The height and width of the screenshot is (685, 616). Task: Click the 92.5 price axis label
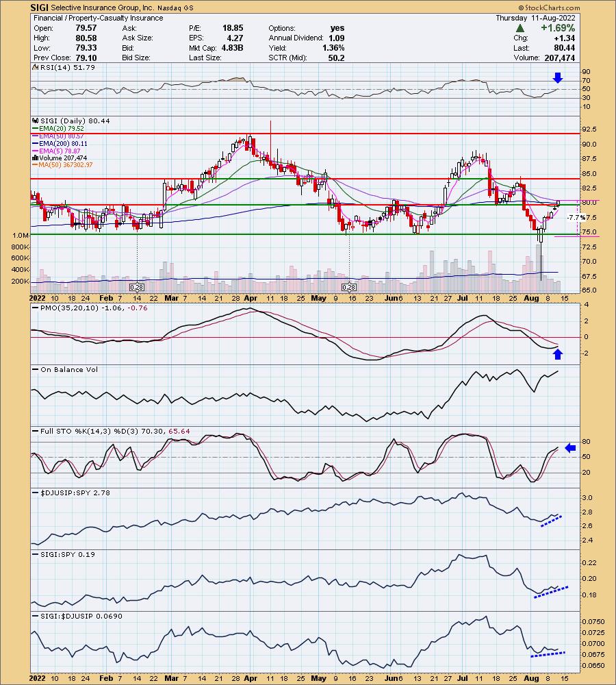coord(589,129)
